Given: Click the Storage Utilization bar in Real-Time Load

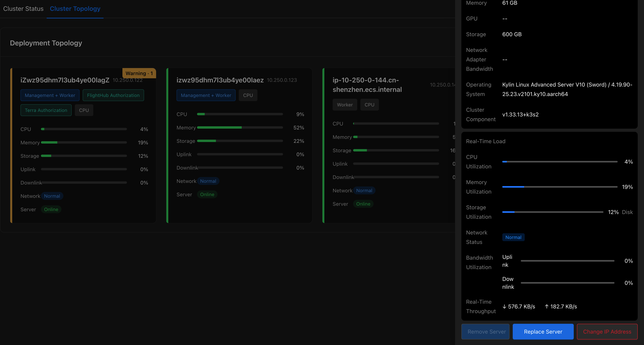Looking at the screenshot, I should (553, 212).
